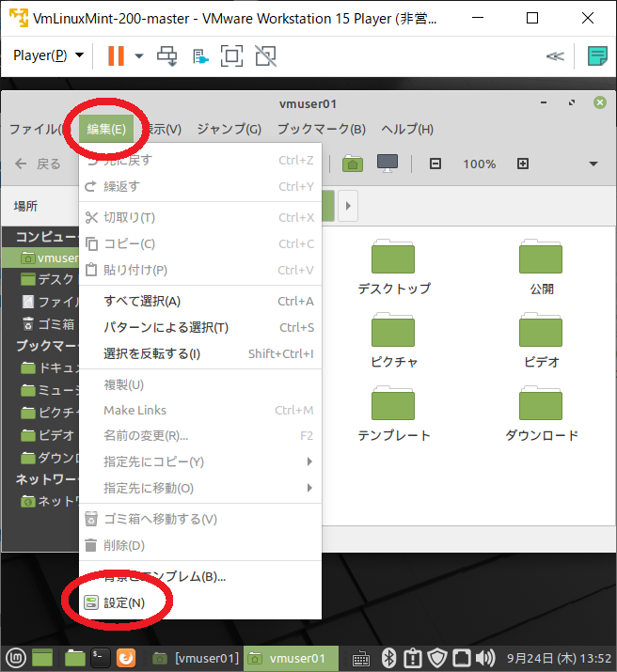The width and height of the screenshot is (617, 672).
Task: Select ゴミ箱へ移動する(V) menu entry
Action: tap(200, 520)
